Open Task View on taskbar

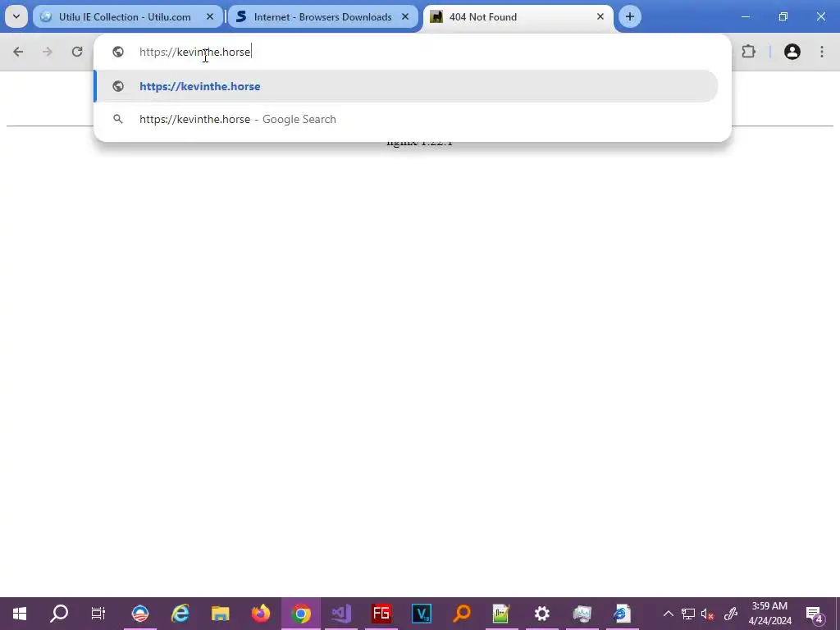coord(98,614)
